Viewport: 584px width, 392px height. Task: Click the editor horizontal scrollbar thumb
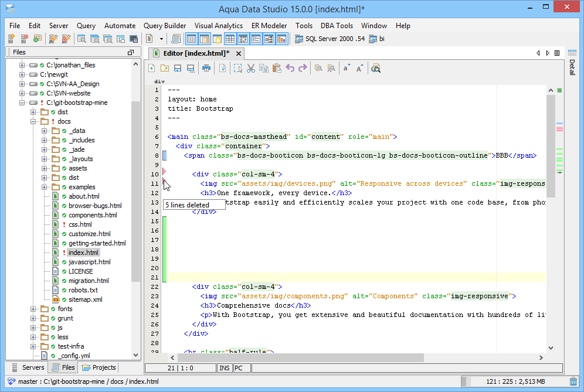point(301,358)
